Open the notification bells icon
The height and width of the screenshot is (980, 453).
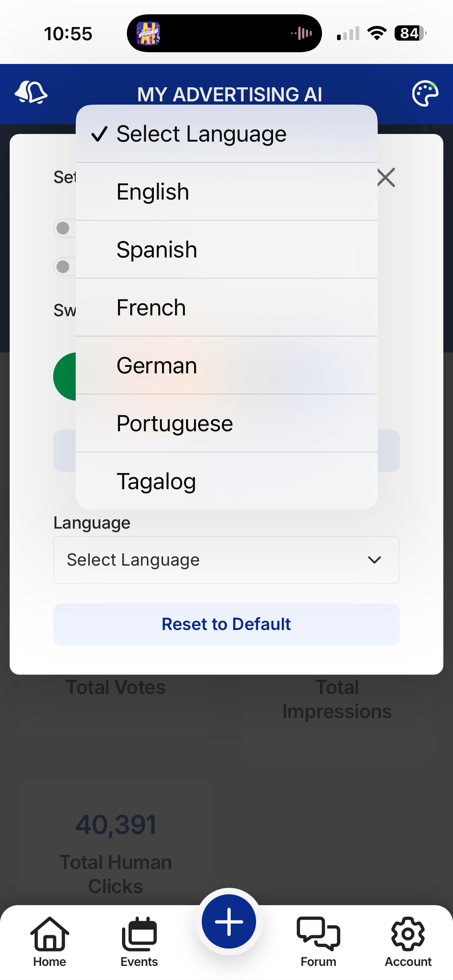(x=31, y=93)
